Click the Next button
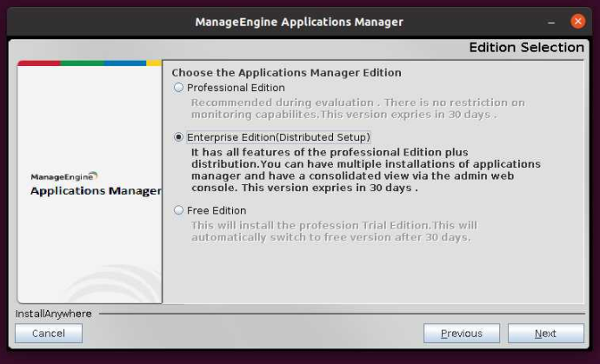 (x=545, y=334)
